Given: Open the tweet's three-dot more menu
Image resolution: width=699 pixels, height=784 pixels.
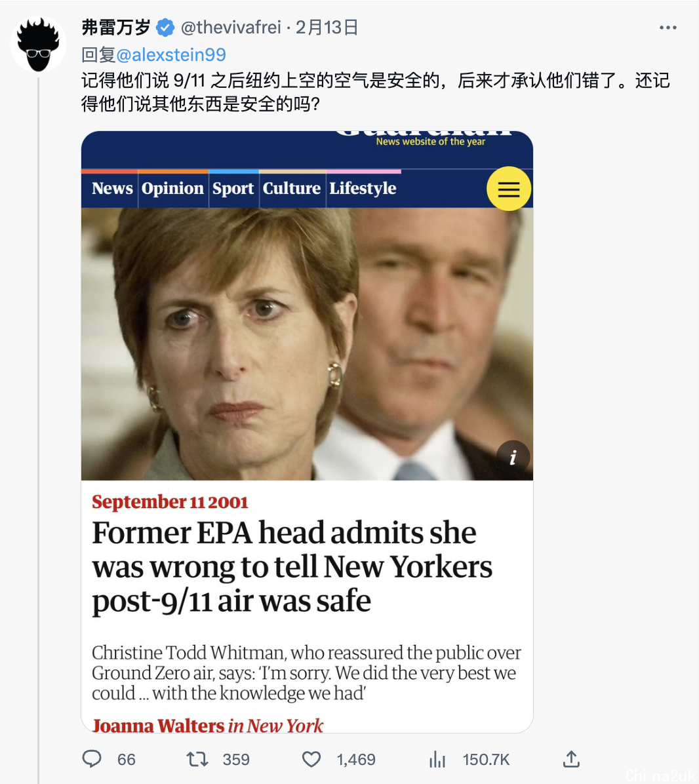Looking at the screenshot, I should [668, 28].
